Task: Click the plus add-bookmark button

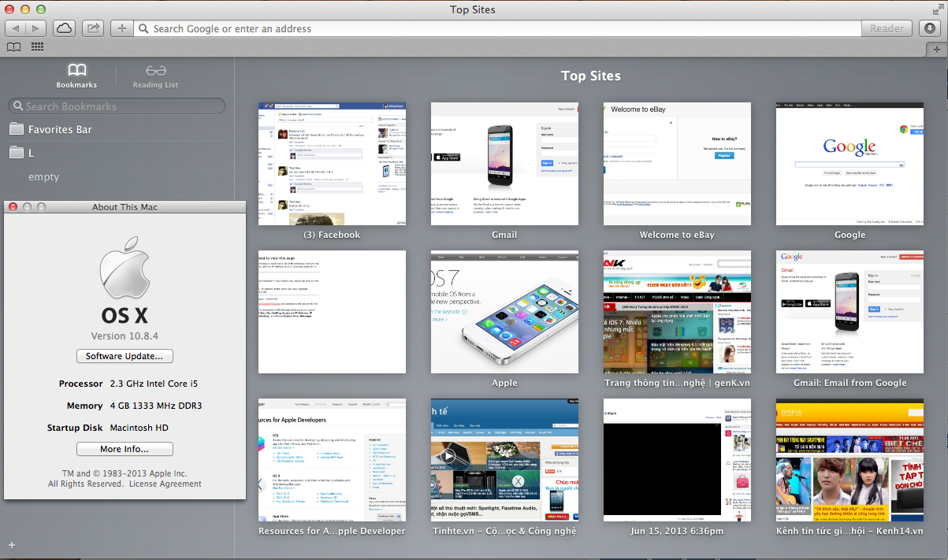Action: click(x=121, y=28)
